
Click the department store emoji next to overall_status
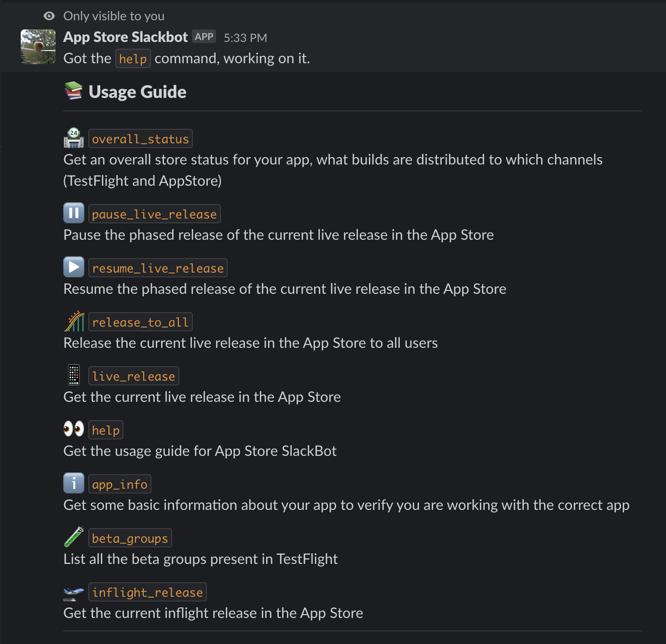tap(73, 138)
